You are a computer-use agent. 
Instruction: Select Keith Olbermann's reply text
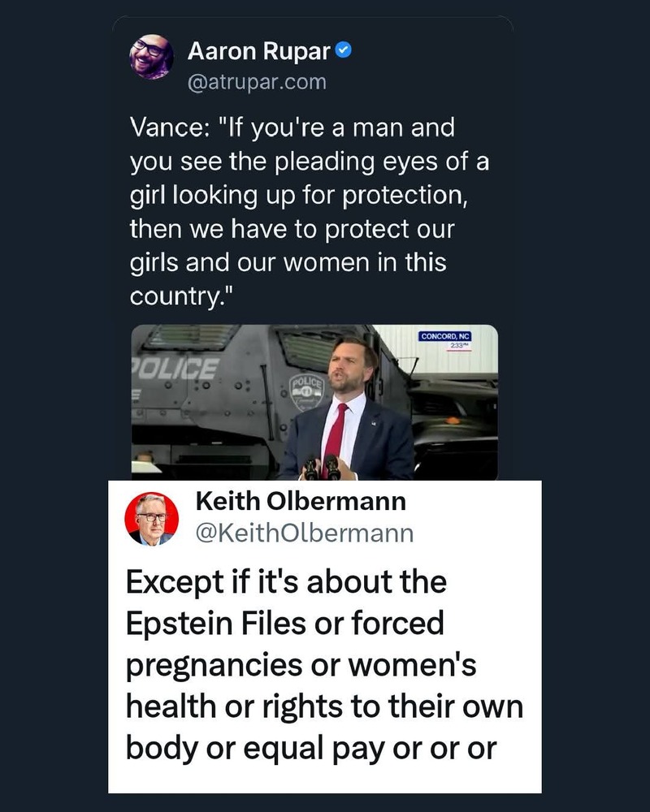coord(323,664)
